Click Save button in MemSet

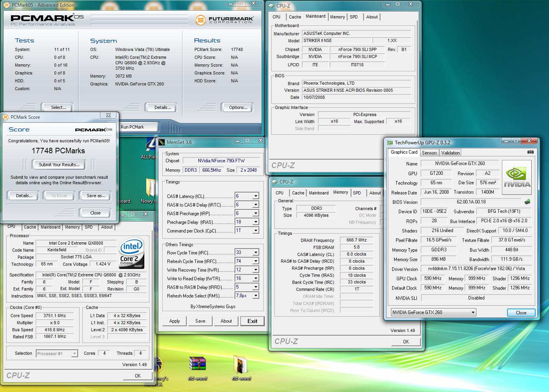[x=200, y=321]
